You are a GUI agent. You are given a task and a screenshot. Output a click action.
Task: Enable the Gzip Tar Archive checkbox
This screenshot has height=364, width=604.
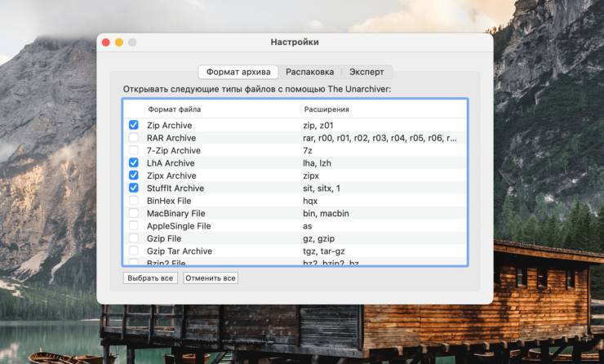tap(134, 251)
